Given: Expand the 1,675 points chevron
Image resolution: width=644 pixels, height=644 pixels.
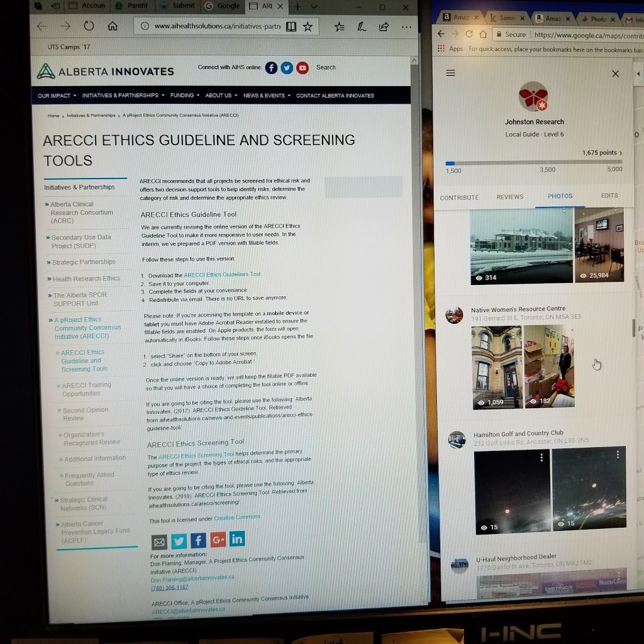Looking at the screenshot, I should pos(621,153).
